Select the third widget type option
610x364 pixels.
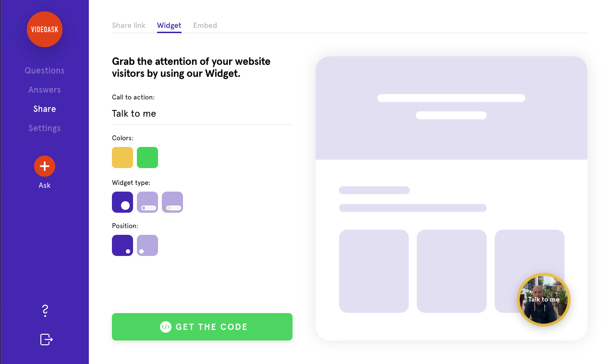click(172, 202)
